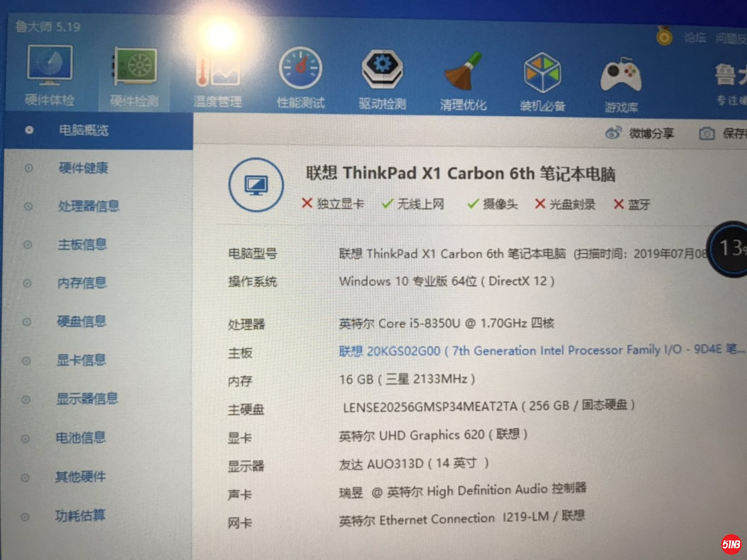The height and width of the screenshot is (560, 747).
Task: Switch to 硬件健康 sidebar item
Action: (83, 168)
